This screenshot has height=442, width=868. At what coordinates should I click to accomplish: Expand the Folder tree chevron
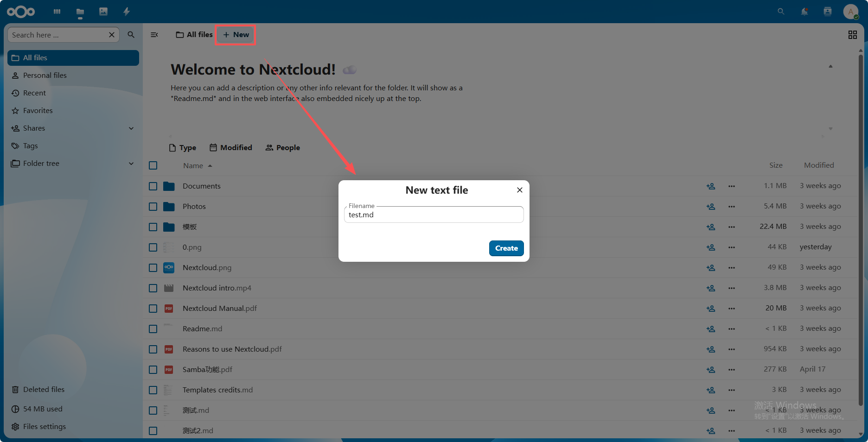click(131, 164)
